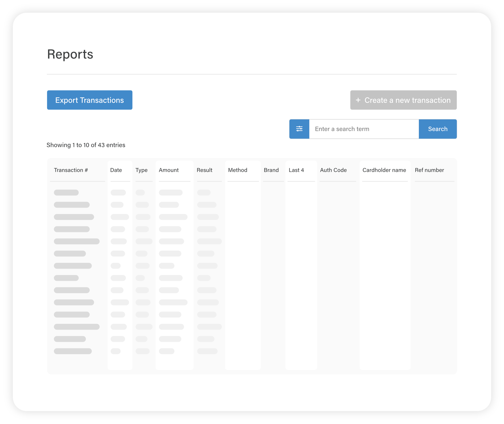This screenshot has width=504, height=424.
Task: Click the blue Search button
Action: click(438, 129)
